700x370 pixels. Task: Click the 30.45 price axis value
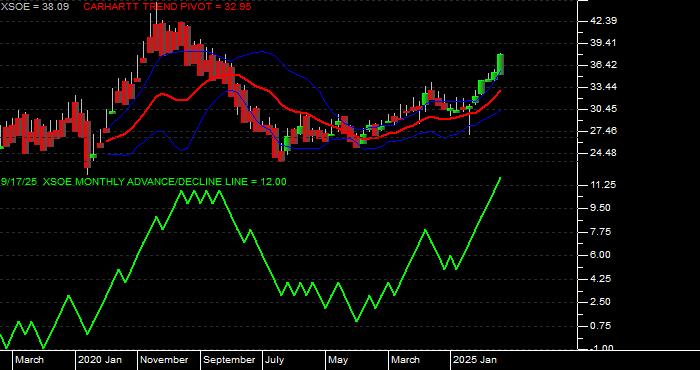tap(604, 109)
